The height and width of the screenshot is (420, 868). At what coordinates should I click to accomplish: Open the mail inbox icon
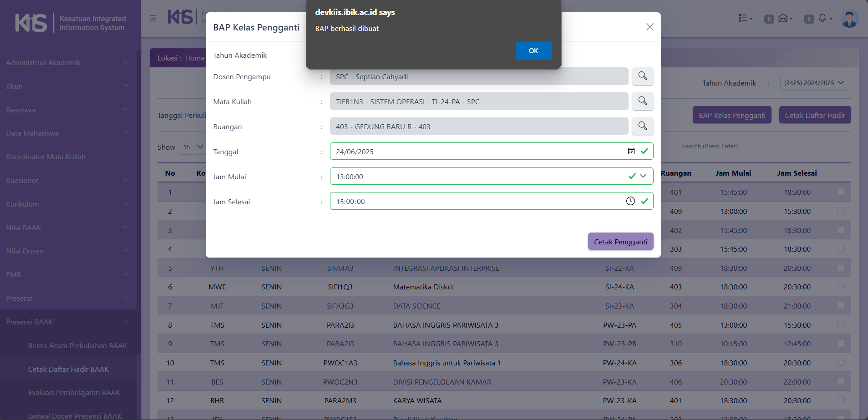coord(783,18)
